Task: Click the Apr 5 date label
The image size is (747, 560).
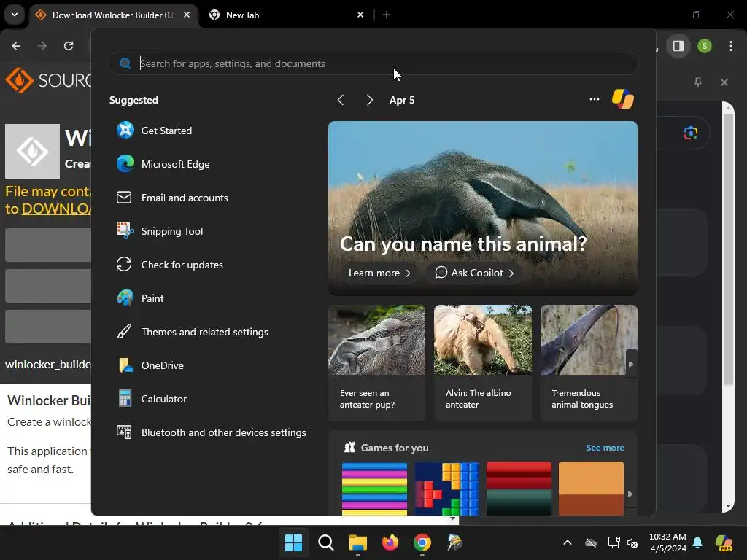Action: tap(402, 100)
